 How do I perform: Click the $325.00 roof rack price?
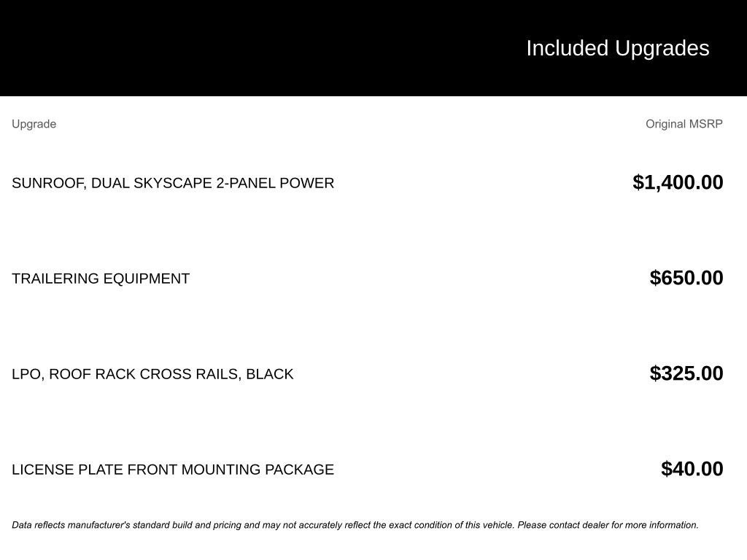coord(686,373)
